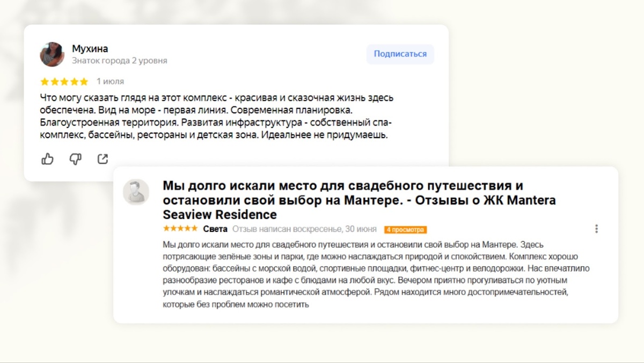Open the author name Мухина
Image resolution: width=644 pixels, height=363 pixels.
point(90,48)
